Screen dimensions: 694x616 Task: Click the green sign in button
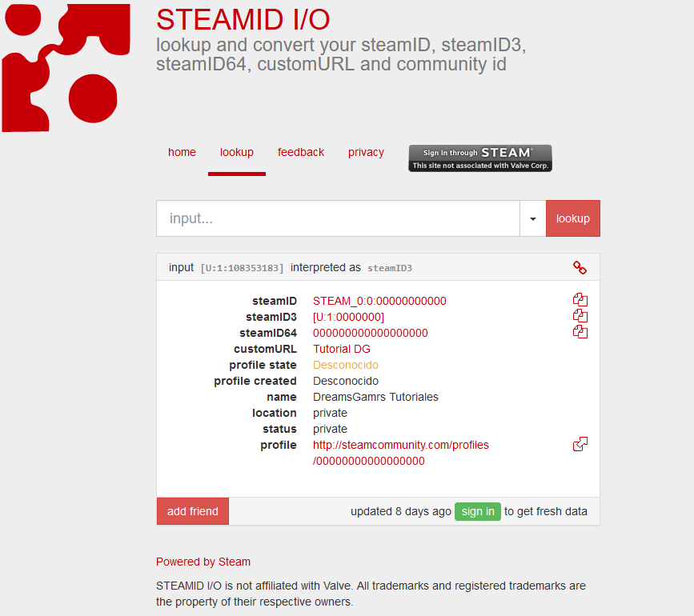point(478,511)
